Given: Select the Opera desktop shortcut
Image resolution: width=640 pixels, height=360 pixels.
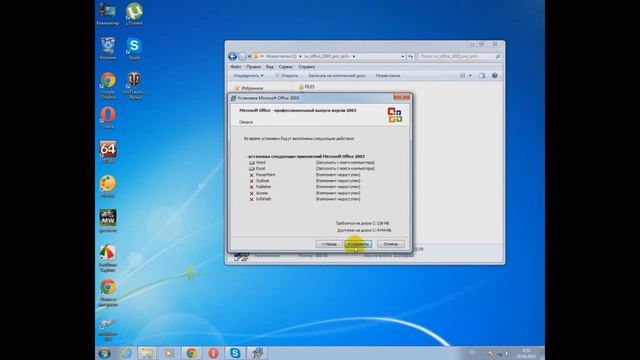Looking at the screenshot, I should point(108,117).
